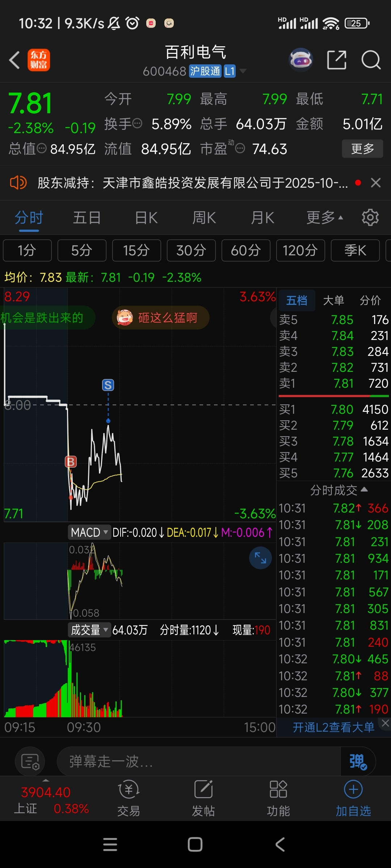Screen dimensions: 391x868
Task: Select the 五档 order book tab
Action: 297,300
